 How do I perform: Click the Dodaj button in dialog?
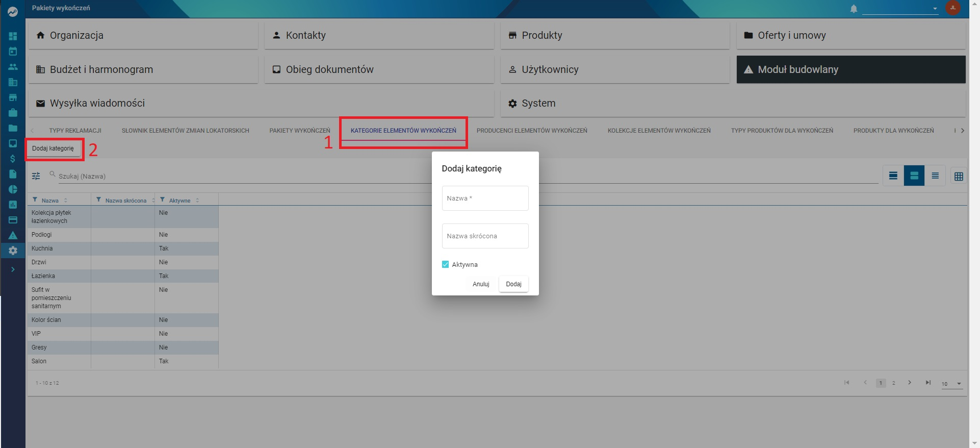click(513, 284)
